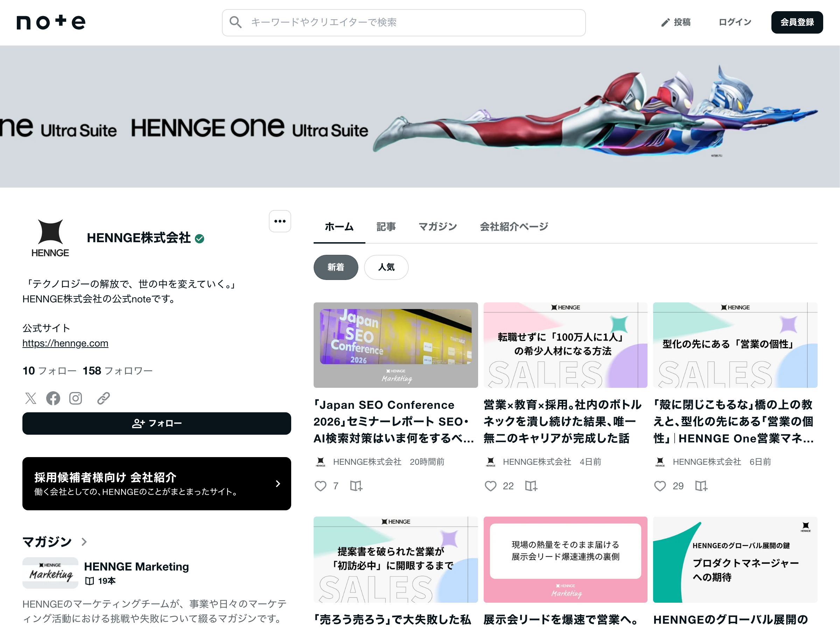Click the note logo
The height and width of the screenshot is (630, 840).
click(51, 22)
